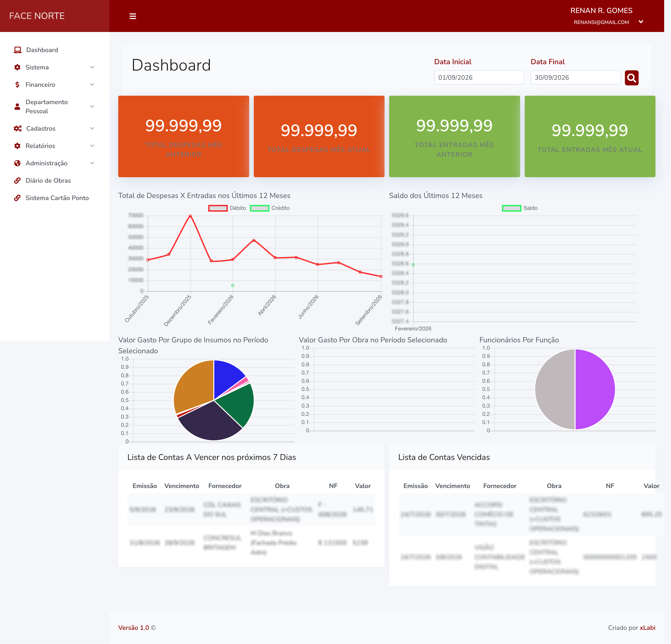Click the red search magnifier button
This screenshot has width=671, height=644.
point(631,78)
